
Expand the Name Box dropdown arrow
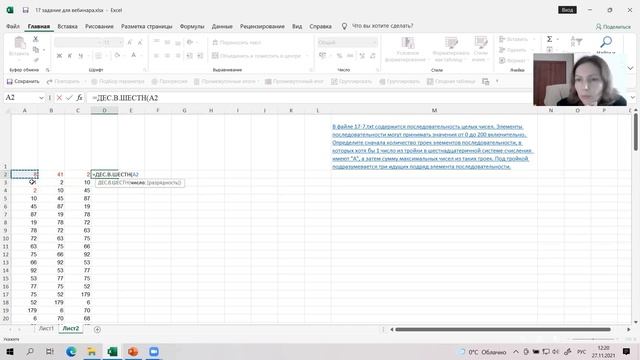tap(41, 98)
